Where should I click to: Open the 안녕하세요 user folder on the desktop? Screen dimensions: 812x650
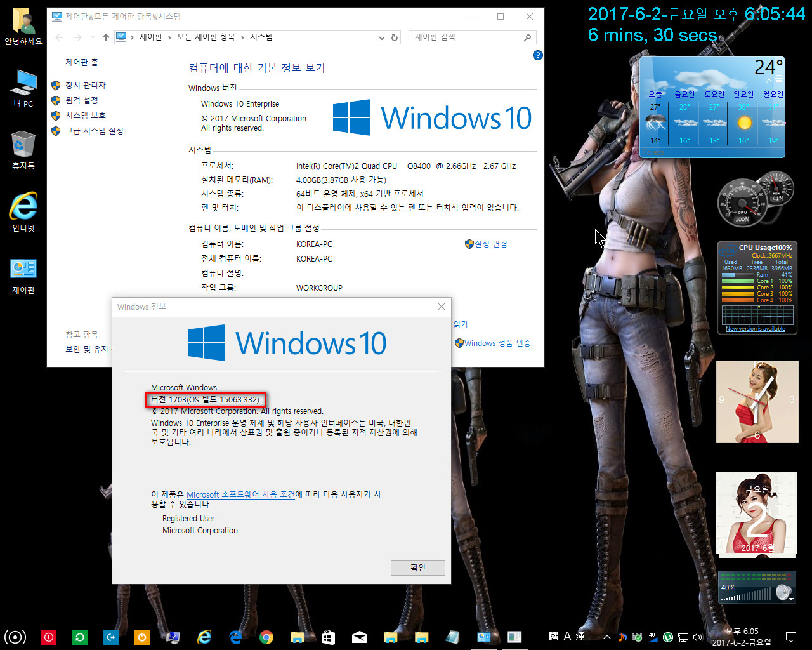23,27
